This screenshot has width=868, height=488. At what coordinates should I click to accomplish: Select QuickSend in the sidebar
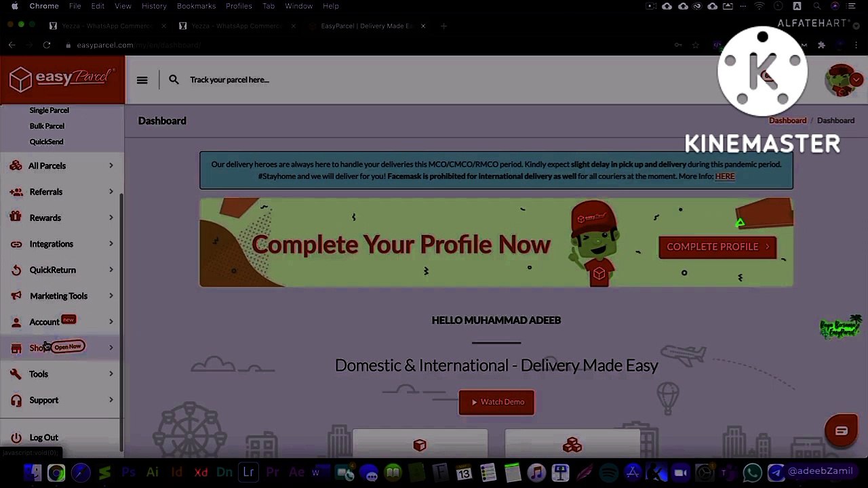pyautogui.click(x=46, y=142)
